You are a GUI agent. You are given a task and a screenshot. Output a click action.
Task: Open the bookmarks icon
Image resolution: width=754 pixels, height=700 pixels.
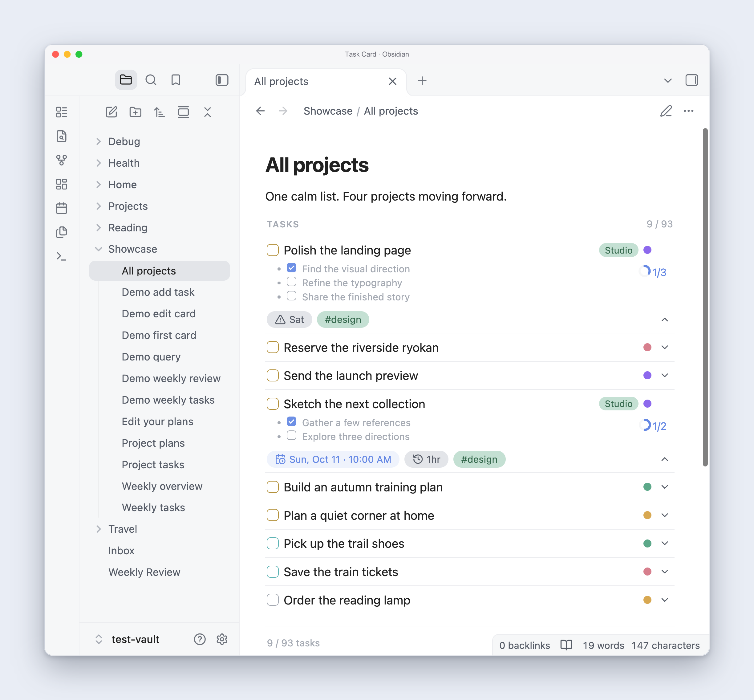tap(176, 80)
